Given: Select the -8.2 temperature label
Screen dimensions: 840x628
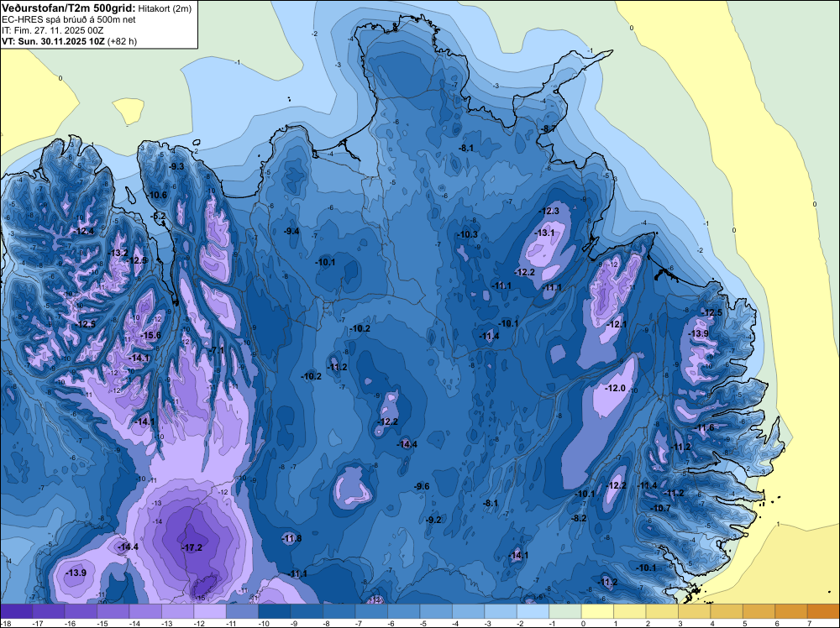Looking at the screenshot, I should coord(579,518).
